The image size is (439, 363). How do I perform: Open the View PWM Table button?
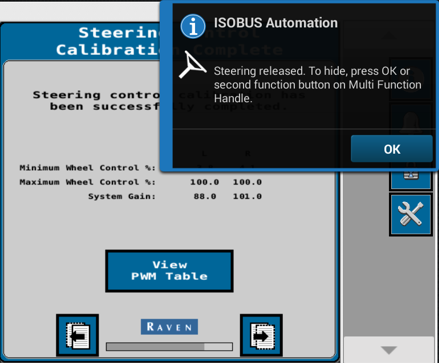point(169,271)
